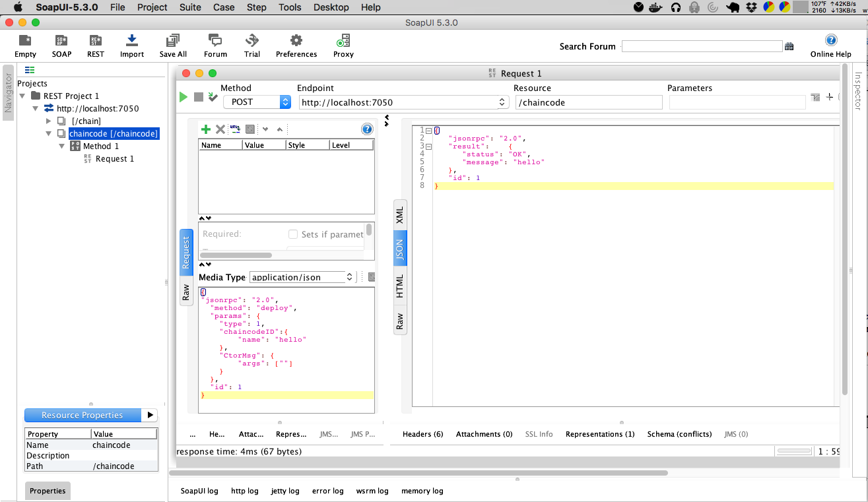The image size is (868, 502).
Task: Collapse the http://localhost:7050 service node
Action: tap(35, 108)
